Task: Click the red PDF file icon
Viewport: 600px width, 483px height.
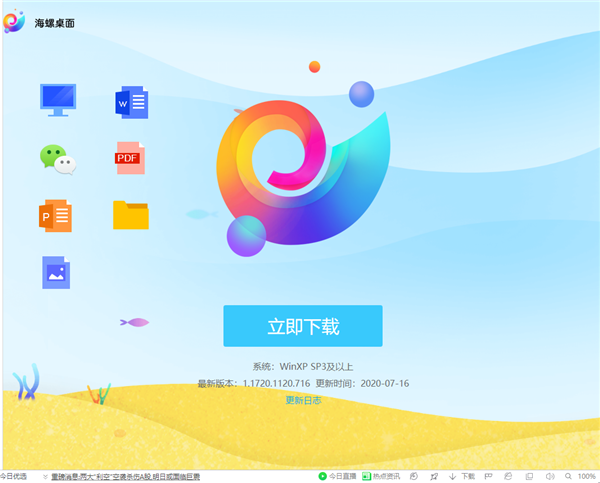Action: (130, 158)
